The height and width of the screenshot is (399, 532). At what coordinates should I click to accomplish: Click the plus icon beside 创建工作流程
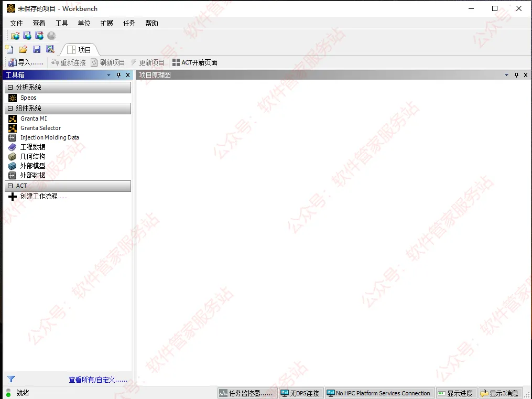[x=13, y=197]
